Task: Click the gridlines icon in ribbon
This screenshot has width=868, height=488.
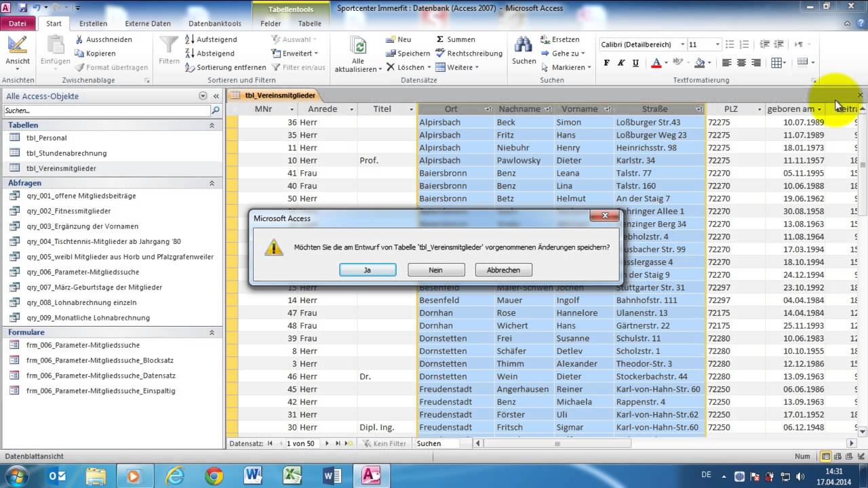Action: click(x=776, y=63)
